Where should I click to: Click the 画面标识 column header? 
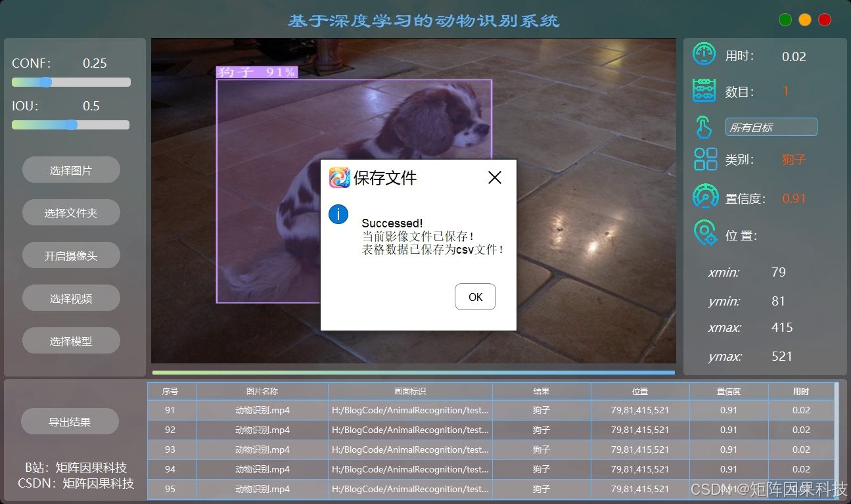click(410, 391)
